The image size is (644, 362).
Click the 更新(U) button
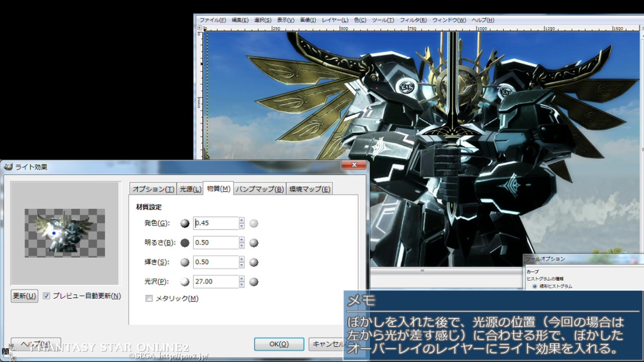pos(25,296)
